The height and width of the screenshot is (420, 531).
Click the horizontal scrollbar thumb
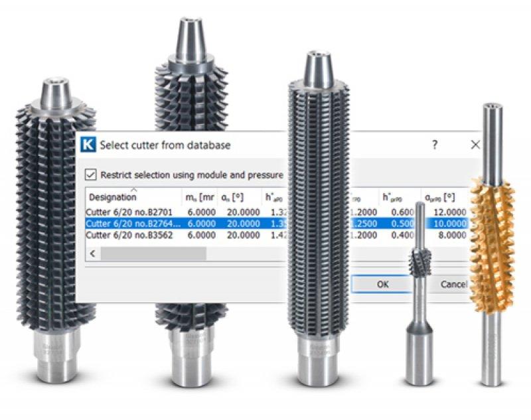click(153, 253)
